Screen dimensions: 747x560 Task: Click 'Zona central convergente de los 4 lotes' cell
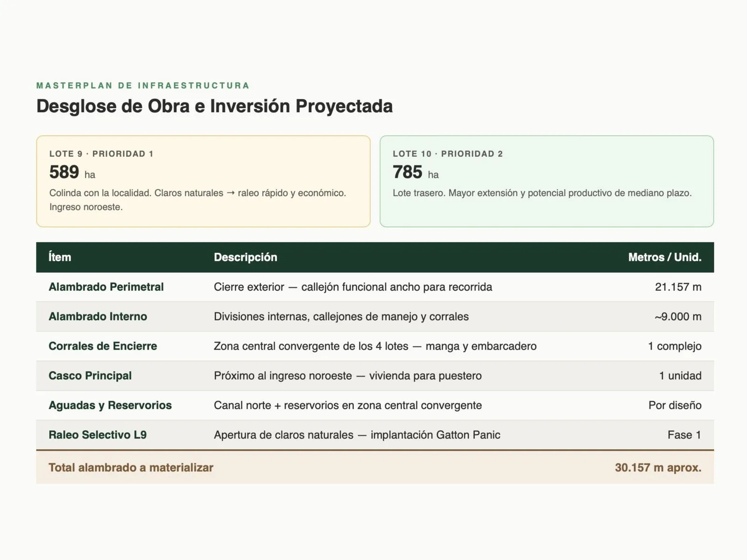[x=375, y=346]
